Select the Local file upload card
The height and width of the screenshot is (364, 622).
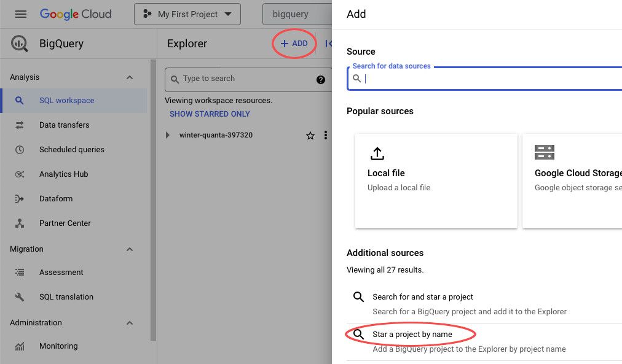coord(436,181)
